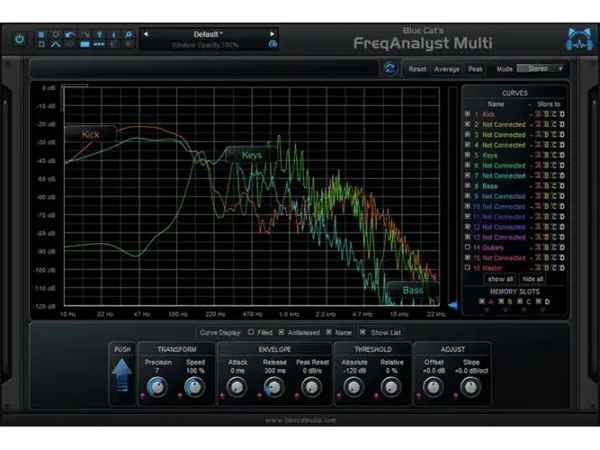Click the three dots toolbar icon

pyautogui.click(x=99, y=44)
